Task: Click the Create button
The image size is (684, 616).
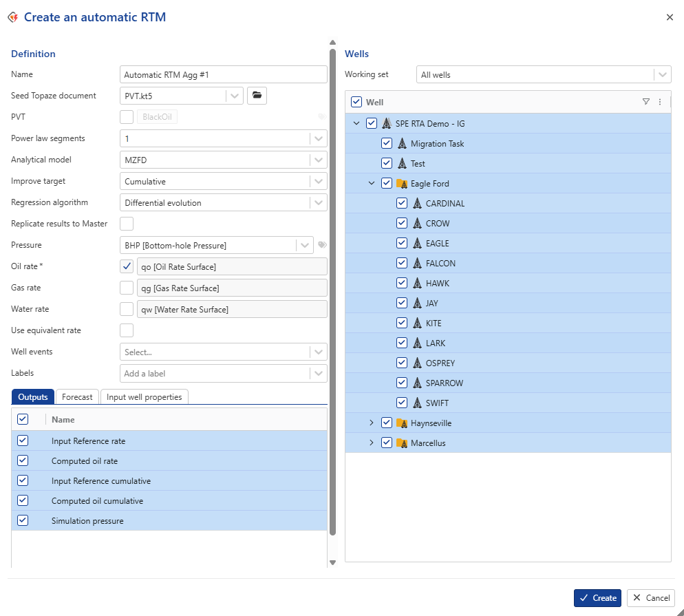Action: point(597,598)
